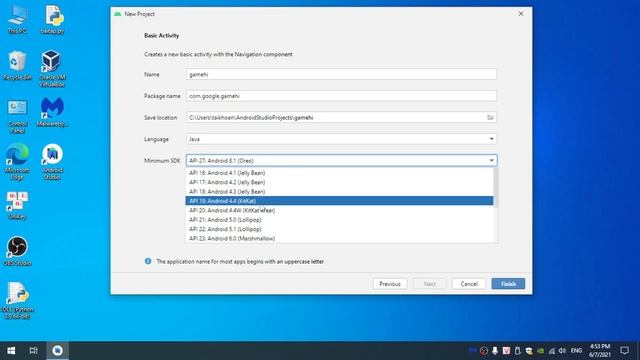Screen dimensions: 640x360
Task: Browse for save location folder icon
Action: [x=490, y=118]
